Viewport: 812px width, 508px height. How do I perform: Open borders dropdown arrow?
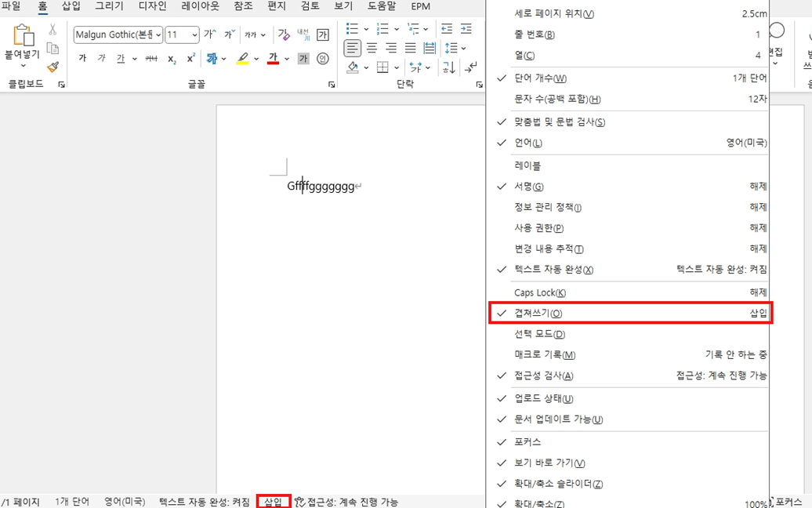pyautogui.click(x=396, y=67)
